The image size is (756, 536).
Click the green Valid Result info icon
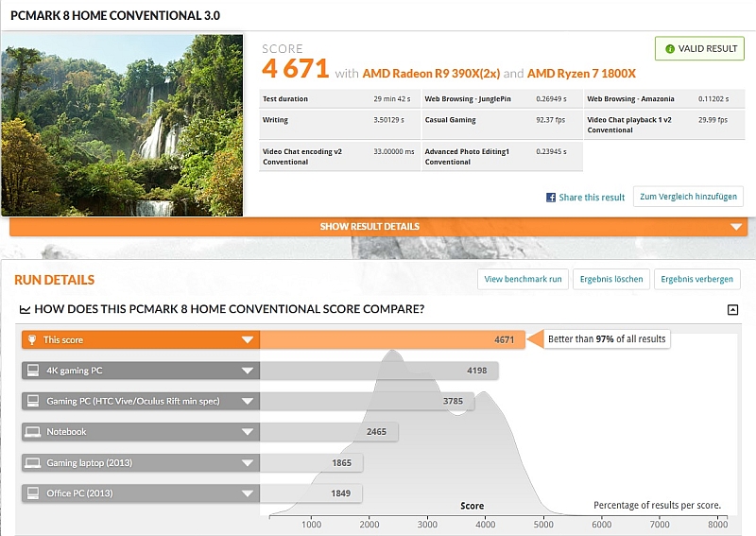[670, 49]
